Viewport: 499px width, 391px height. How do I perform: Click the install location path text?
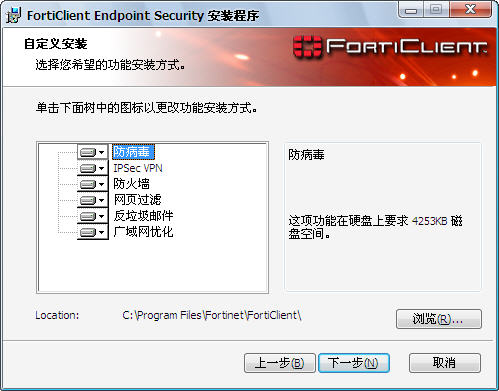pyautogui.click(x=212, y=315)
